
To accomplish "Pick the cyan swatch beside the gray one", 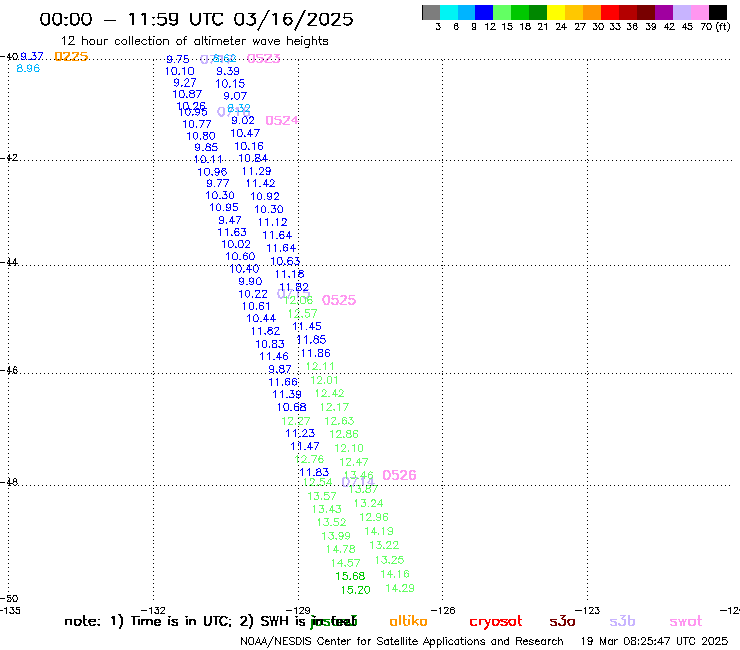I will 449,12.
